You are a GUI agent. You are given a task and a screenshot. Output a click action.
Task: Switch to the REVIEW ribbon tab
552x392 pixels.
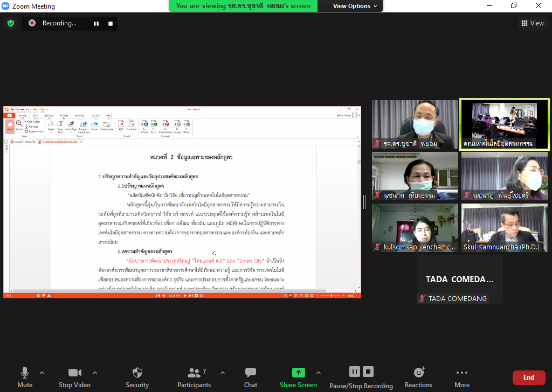point(49,116)
